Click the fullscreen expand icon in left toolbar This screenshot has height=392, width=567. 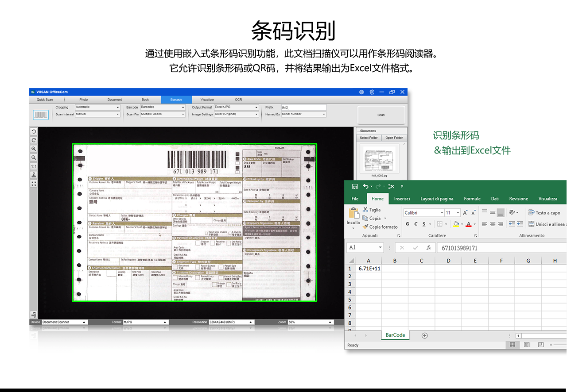click(x=34, y=184)
